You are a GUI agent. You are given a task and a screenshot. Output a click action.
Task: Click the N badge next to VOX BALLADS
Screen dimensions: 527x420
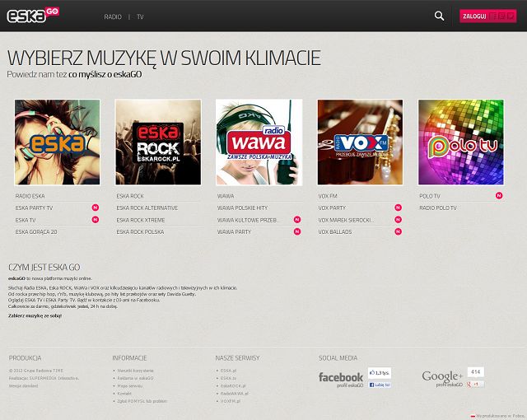point(399,231)
